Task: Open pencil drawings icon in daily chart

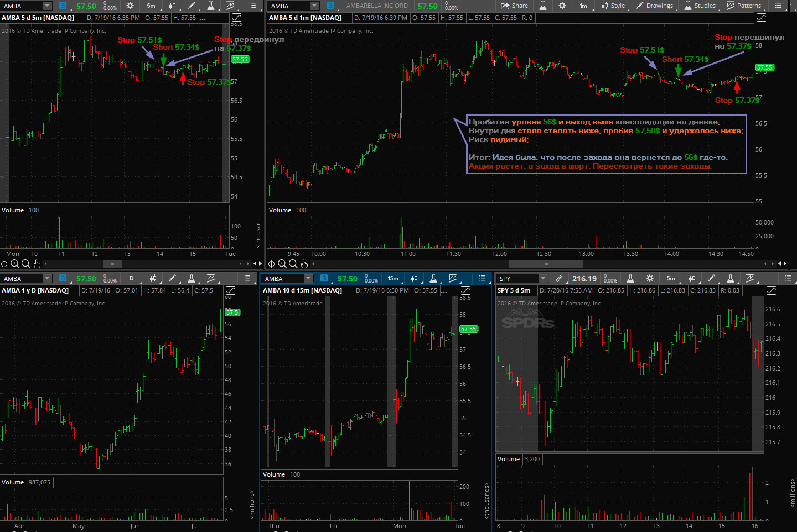Action: (x=172, y=278)
